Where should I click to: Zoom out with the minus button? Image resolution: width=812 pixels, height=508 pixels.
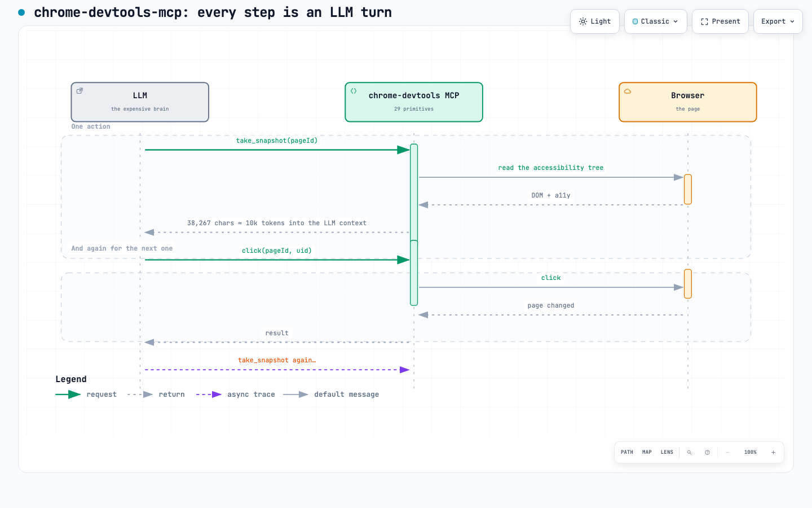[728, 452]
